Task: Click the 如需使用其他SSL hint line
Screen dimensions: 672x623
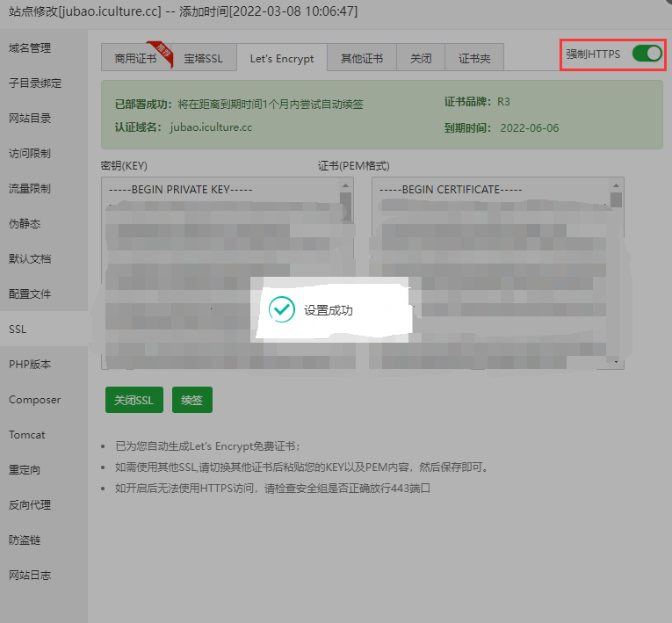Action: 302,467
